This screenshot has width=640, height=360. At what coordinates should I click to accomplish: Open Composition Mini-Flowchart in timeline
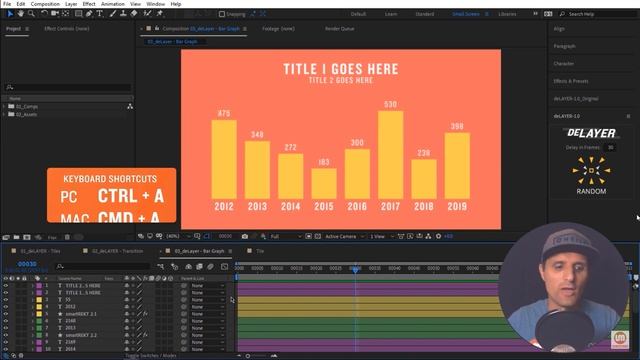point(160,267)
